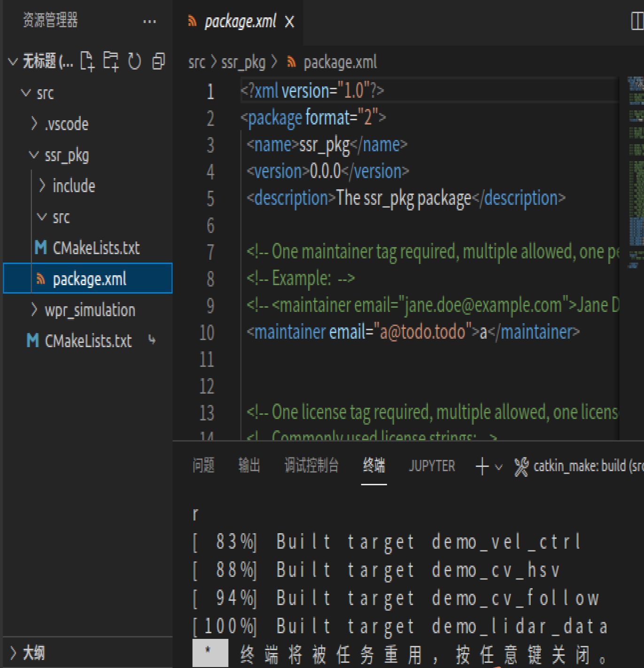Collapse the workspace root folder chevron
The height and width of the screenshot is (668, 644).
[x=13, y=62]
